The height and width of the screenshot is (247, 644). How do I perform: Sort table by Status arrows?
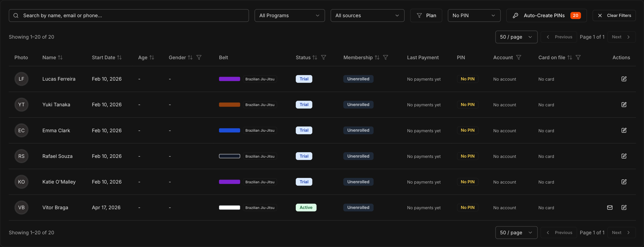(315, 58)
